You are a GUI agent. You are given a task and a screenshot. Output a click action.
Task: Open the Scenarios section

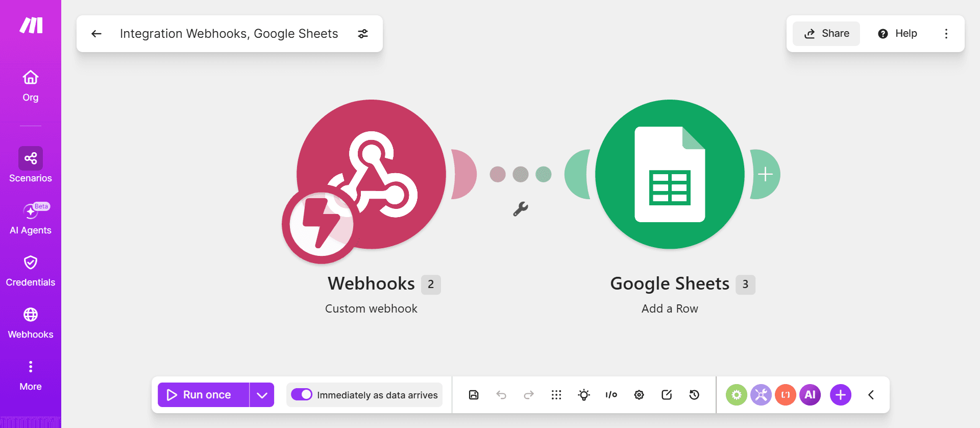(31, 165)
